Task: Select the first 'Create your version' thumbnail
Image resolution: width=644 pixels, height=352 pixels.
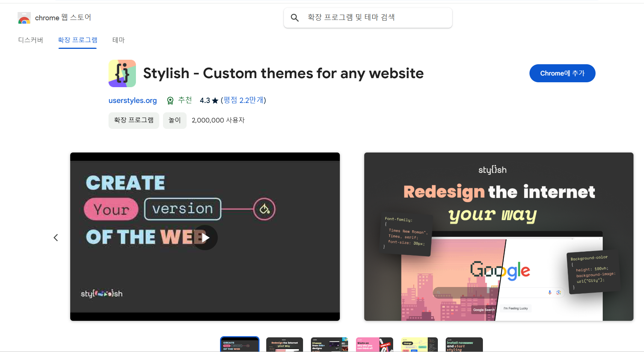Action: (x=240, y=344)
